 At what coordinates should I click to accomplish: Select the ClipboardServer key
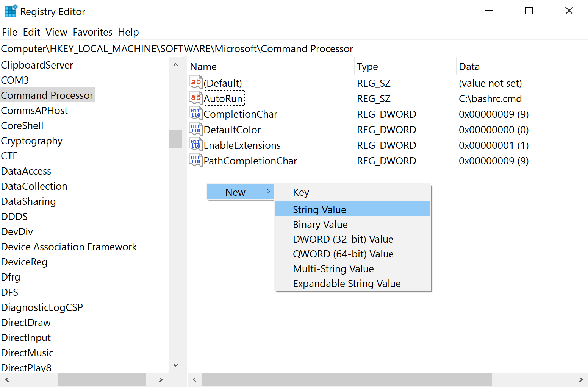click(37, 65)
